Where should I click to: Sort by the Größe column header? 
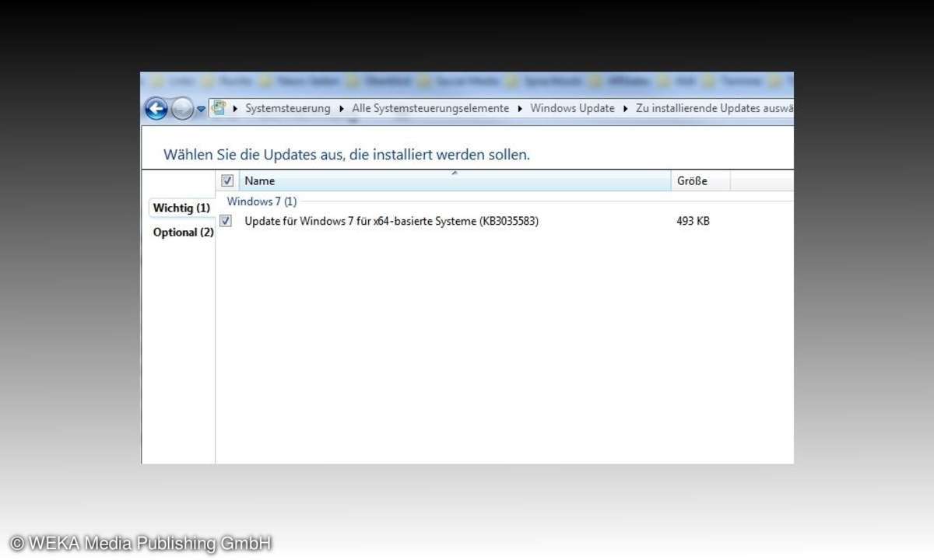point(700,180)
